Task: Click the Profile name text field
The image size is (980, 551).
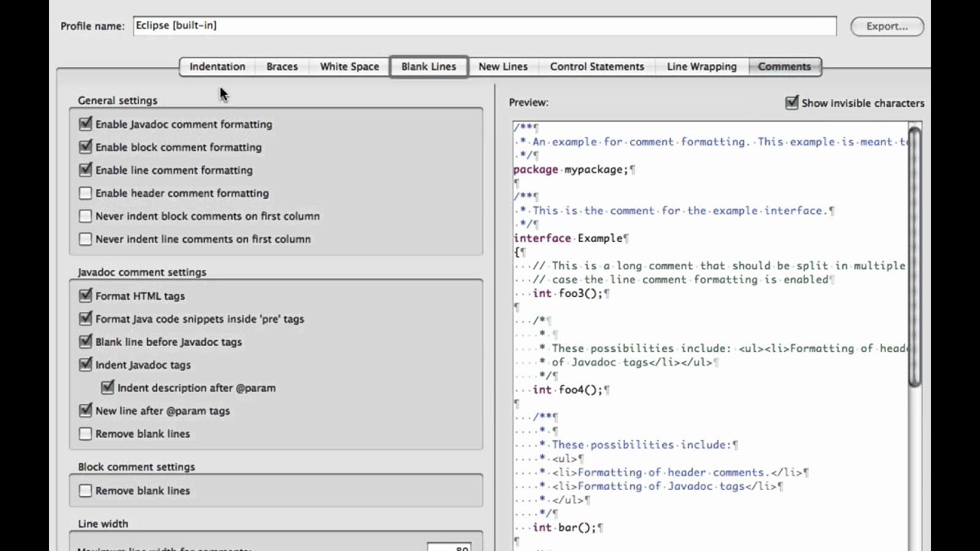Action: [x=485, y=25]
